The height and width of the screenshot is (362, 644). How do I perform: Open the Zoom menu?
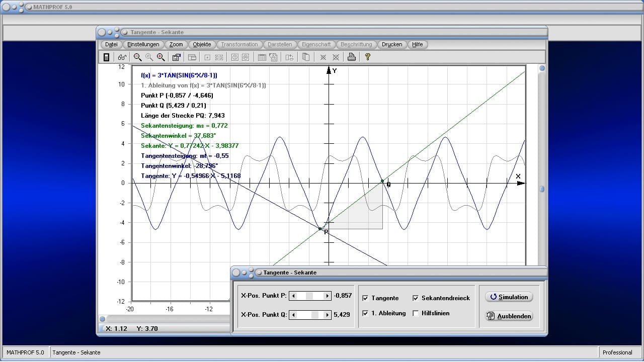coord(176,44)
